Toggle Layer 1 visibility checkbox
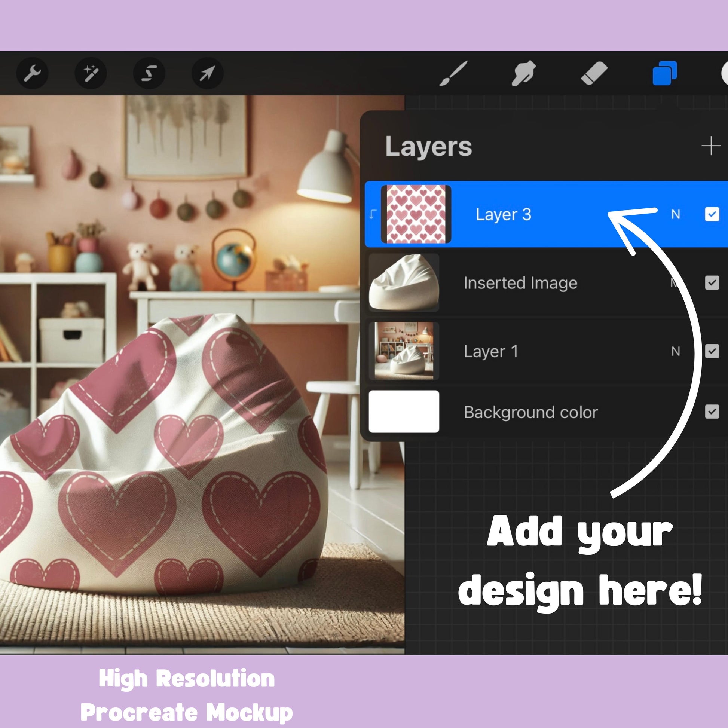Screen dimensions: 728x728 pyautogui.click(x=712, y=351)
